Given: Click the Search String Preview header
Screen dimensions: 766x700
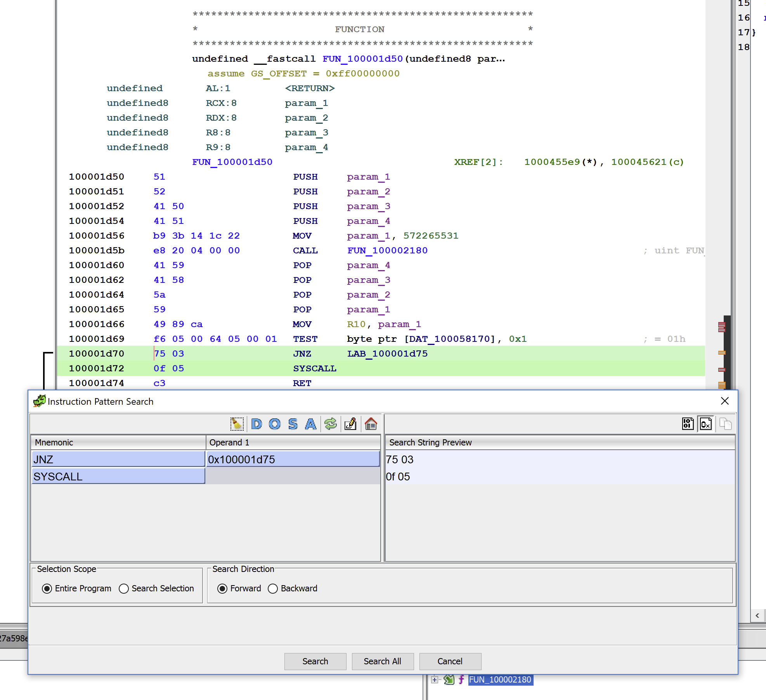Looking at the screenshot, I should point(560,442).
